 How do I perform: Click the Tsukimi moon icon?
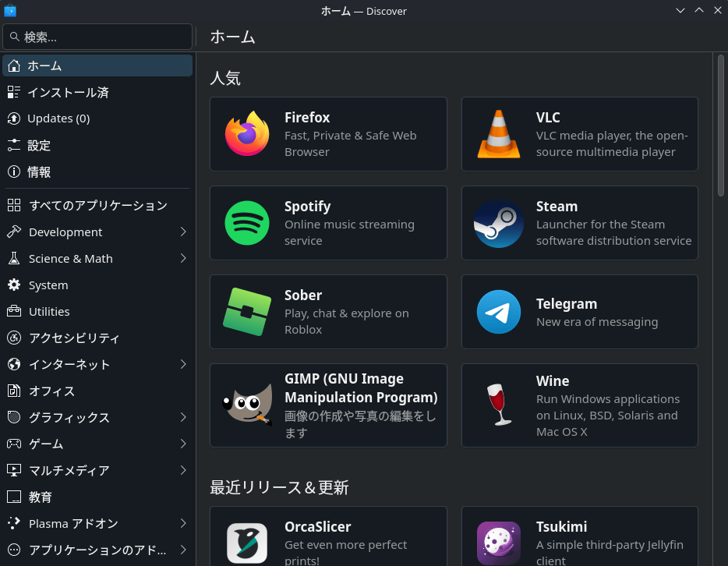(499, 543)
